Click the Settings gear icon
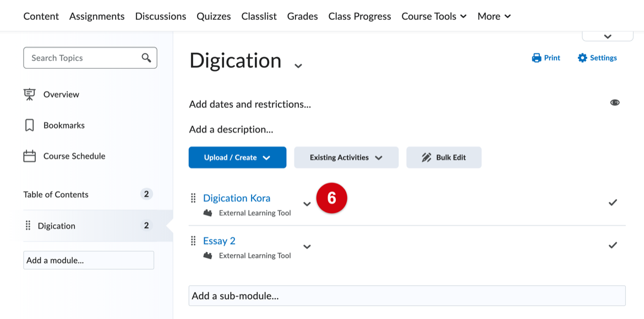Viewport: 644px width, 319px height. coord(582,58)
